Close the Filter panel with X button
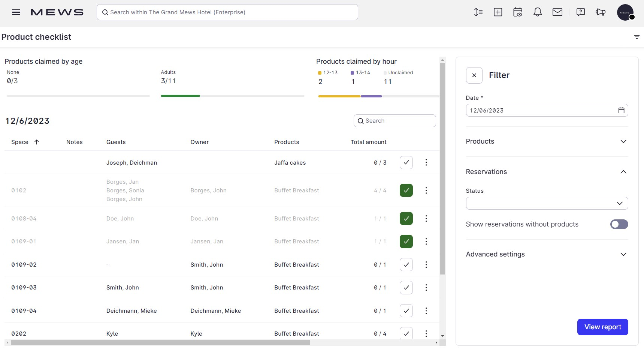Screen dimensions: 644x354 pyautogui.click(x=474, y=75)
